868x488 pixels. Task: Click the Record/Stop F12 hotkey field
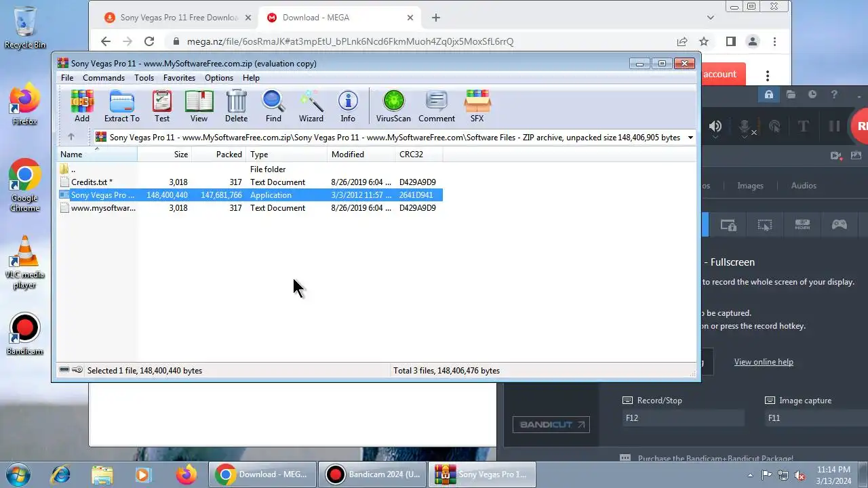(683, 418)
